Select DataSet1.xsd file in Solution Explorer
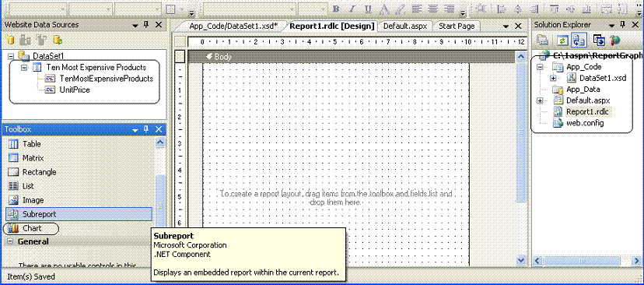Screen dimensions: 644x285 click(603, 78)
